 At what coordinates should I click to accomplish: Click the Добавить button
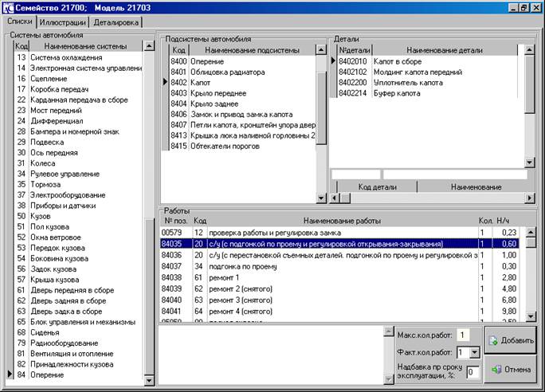pyautogui.click(x=510, y=339)
